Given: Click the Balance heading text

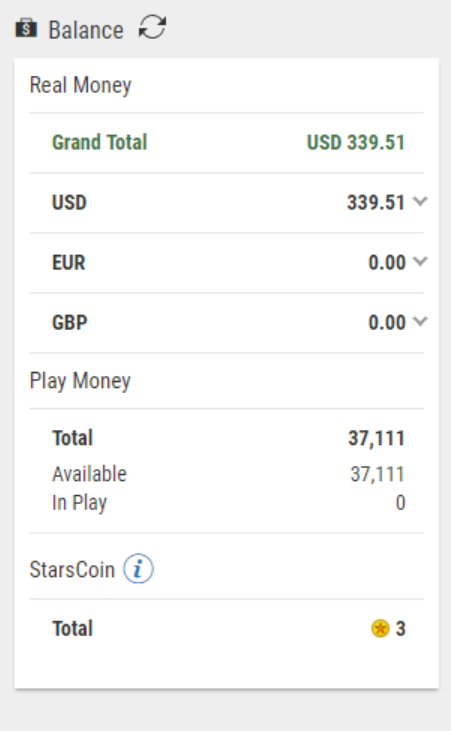Looking at the screenshot, I should click(86, 30).
